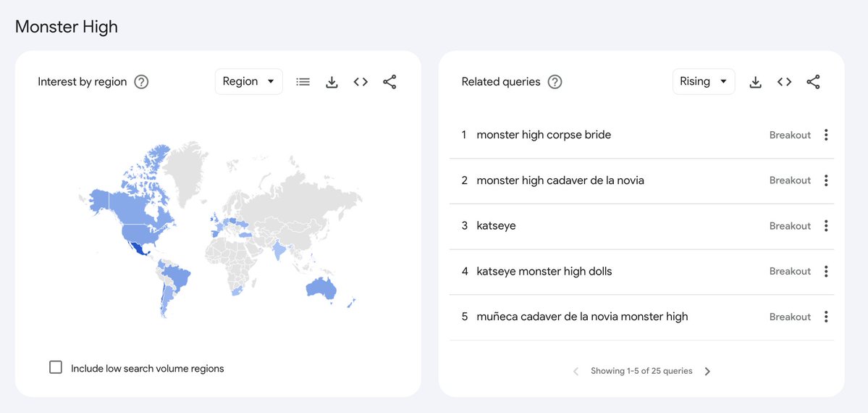Open options for katseye monster high dolls
The width and height of the screenshot is (868, 413).
tap(826, 271)
